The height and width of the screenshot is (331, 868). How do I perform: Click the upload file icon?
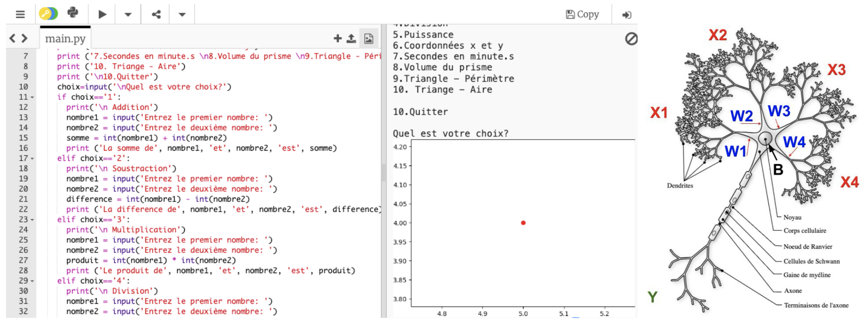pyautogui.click(x=351, y=38)
